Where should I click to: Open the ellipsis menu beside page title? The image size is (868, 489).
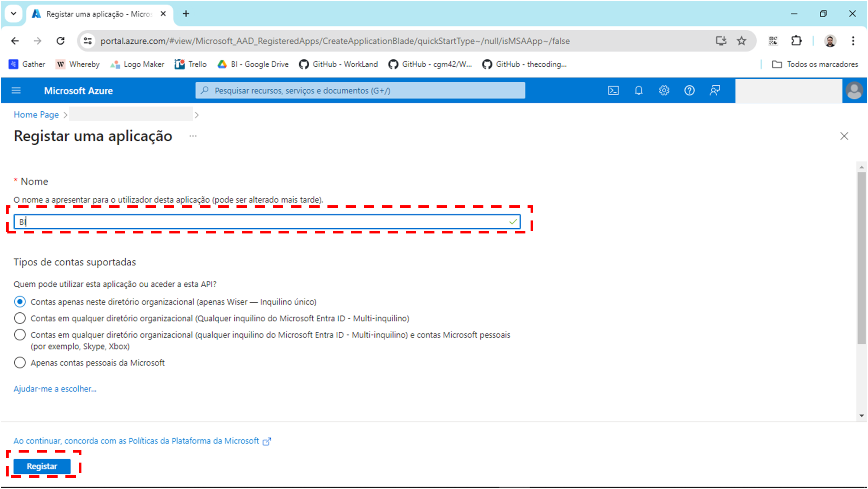pyautogui.click(x=193, y=136)
